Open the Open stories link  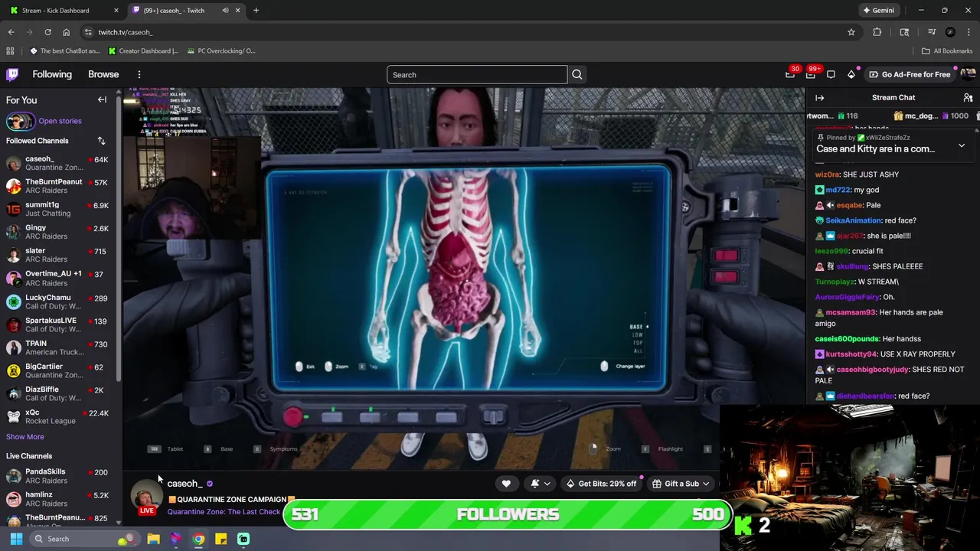point(60,121)
